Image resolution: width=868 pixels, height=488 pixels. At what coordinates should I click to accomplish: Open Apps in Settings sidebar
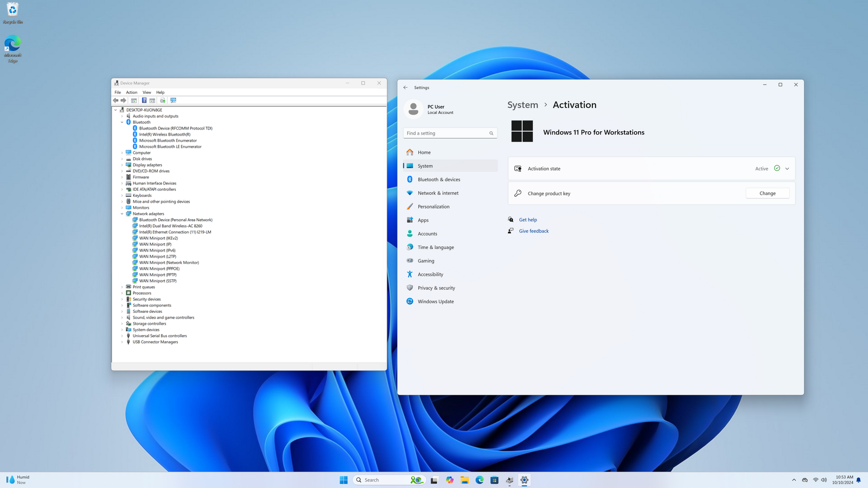(450, 220)
